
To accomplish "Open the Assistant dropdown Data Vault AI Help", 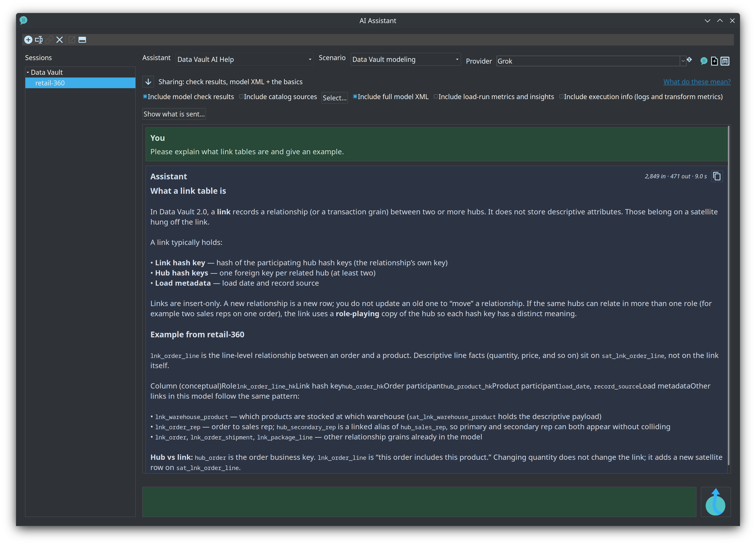I will [x=244, y=59].
